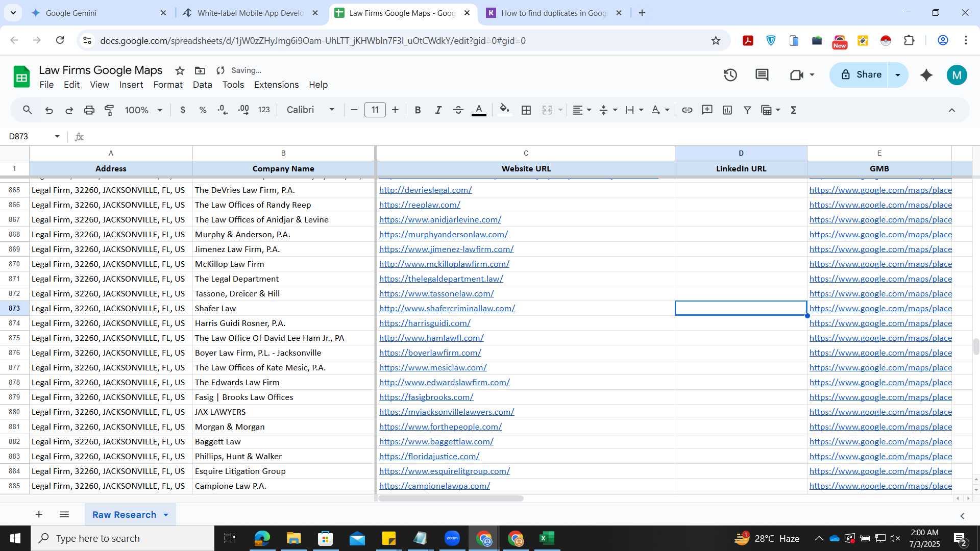This screenshot has width=980, height=551.
Task: Show all sheets list icon
Action: pyautogui.click(x=64, y=515)
